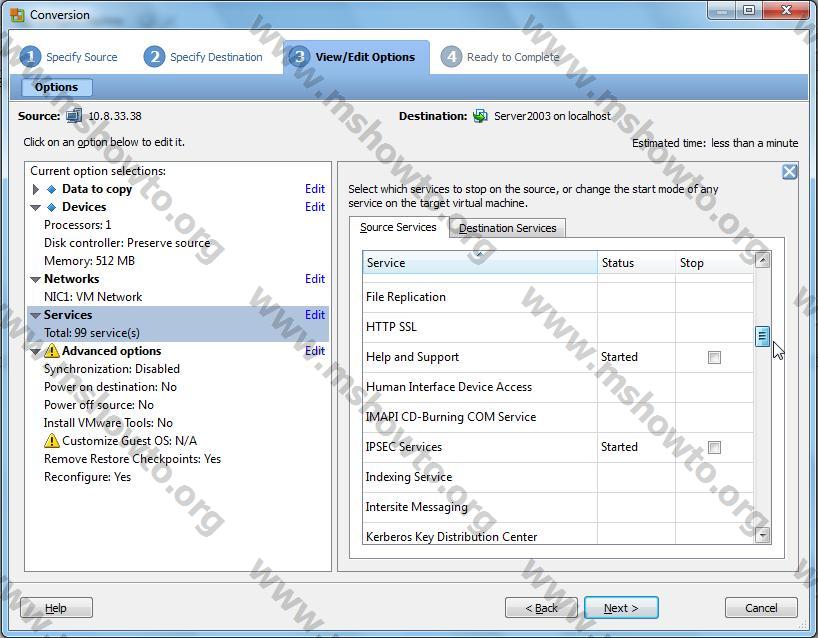Screen dimensions: 818x638
Task: Click the Memory: 512 MB setting
Action: pos(89,261)
